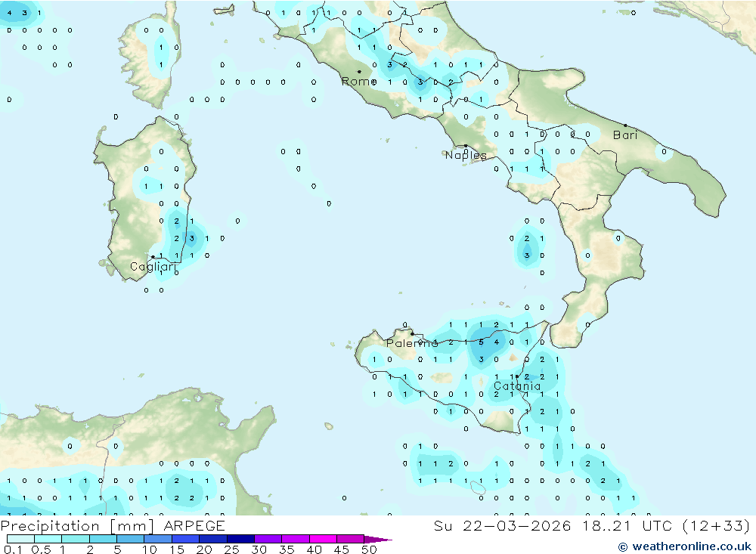Click the Naples city label

[466, 155]
